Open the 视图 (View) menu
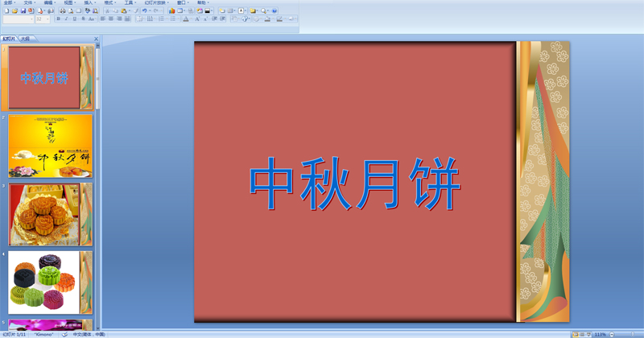 point(68,2)
